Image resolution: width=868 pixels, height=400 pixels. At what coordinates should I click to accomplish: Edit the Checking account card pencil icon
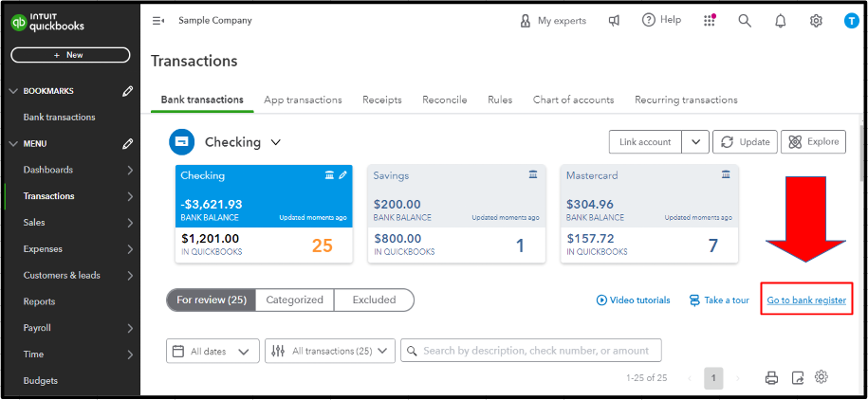(343, 175)
